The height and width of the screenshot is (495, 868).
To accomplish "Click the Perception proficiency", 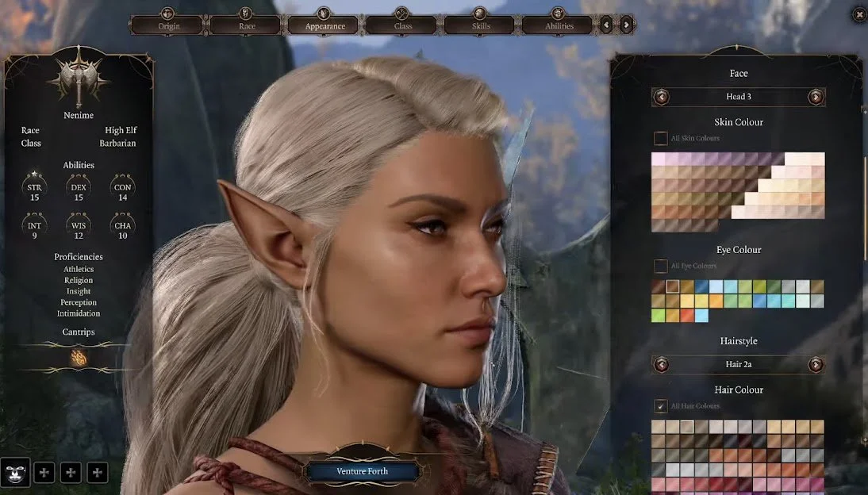I will [79, 302].
